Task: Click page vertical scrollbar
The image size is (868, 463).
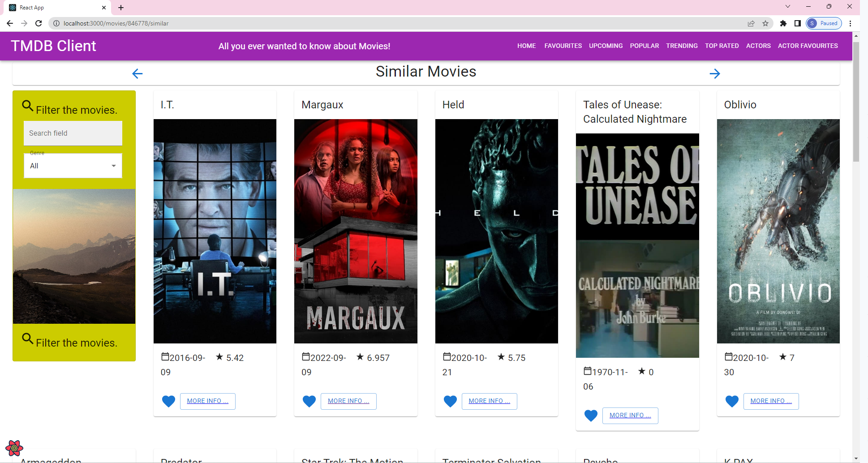Action: click(856, 102)
